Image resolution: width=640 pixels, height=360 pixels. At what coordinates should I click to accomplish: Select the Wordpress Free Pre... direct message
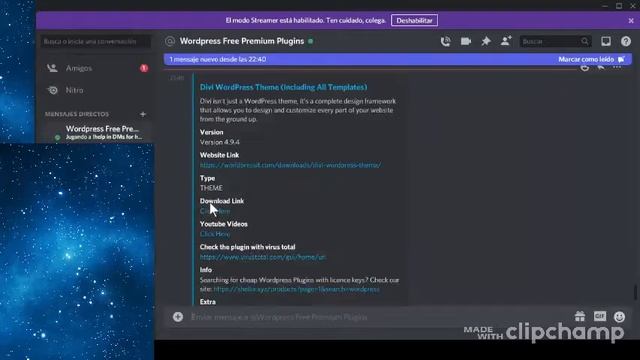pyautogui.click(x=97, y=132)
